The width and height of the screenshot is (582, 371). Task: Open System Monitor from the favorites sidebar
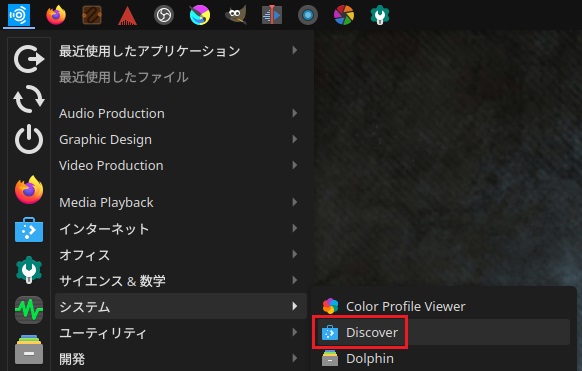pos(29,310)
